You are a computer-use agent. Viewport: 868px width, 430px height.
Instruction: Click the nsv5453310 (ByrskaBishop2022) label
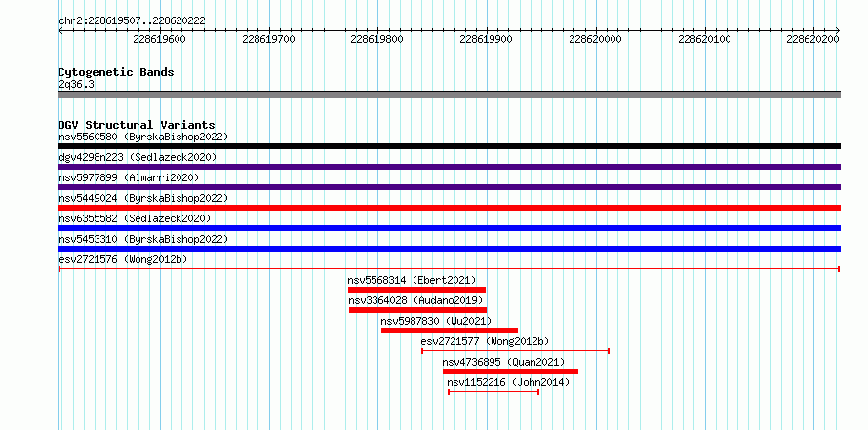click(x=143, y=239)
